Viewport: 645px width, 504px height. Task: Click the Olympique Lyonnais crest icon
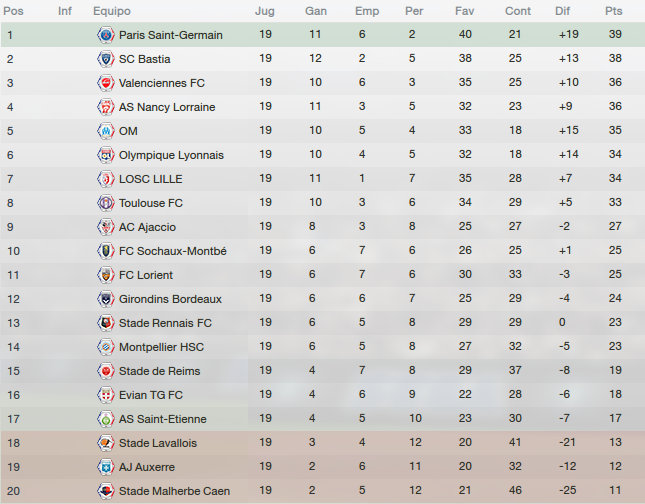click(106, 155)
